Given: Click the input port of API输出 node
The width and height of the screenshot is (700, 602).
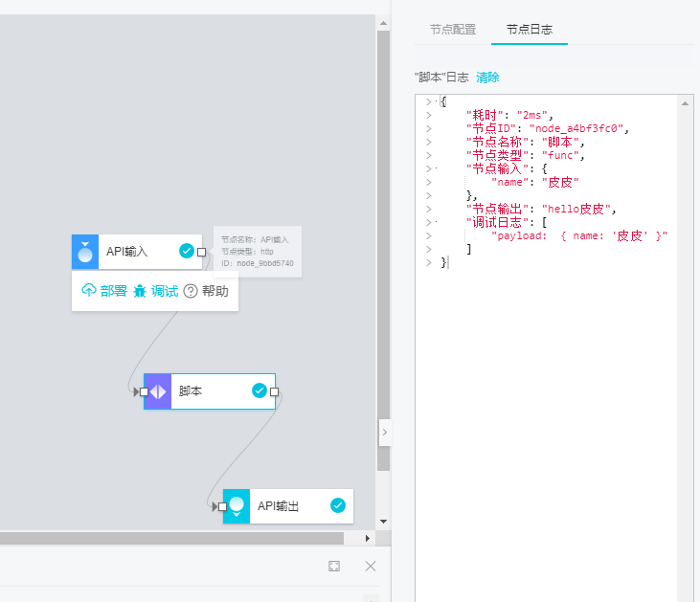Looking at the screenshot, I should pyautogui.click(x=222, y=506).
